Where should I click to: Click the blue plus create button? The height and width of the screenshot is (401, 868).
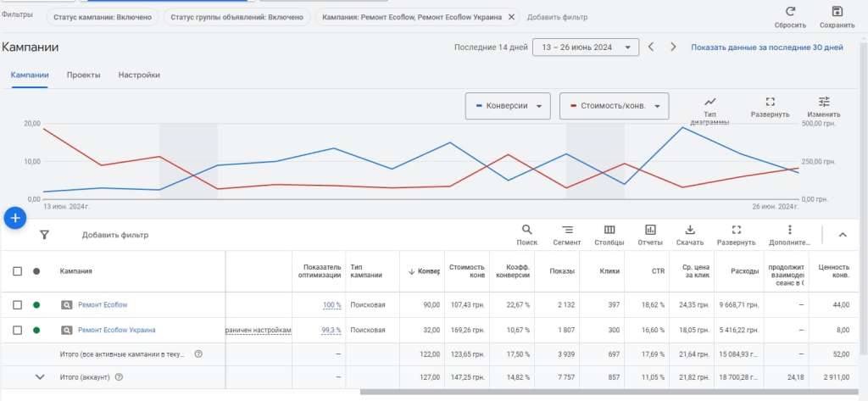point(15,218)
